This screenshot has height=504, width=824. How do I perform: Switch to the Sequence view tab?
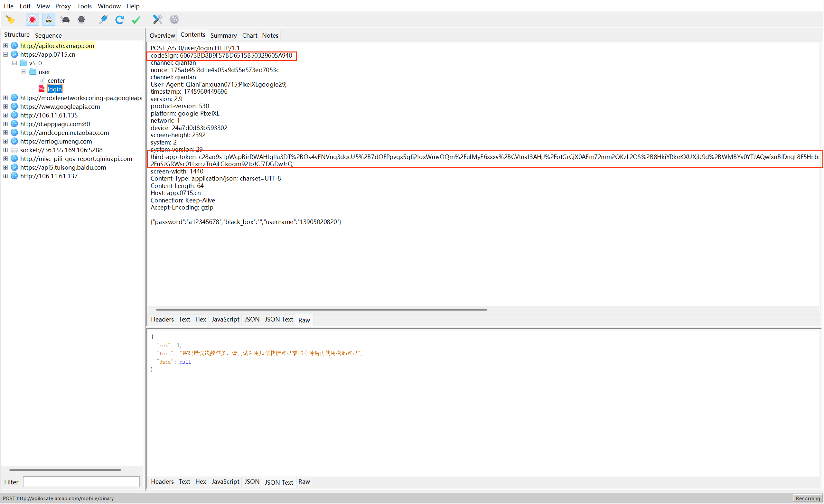[x=48, y=35]
